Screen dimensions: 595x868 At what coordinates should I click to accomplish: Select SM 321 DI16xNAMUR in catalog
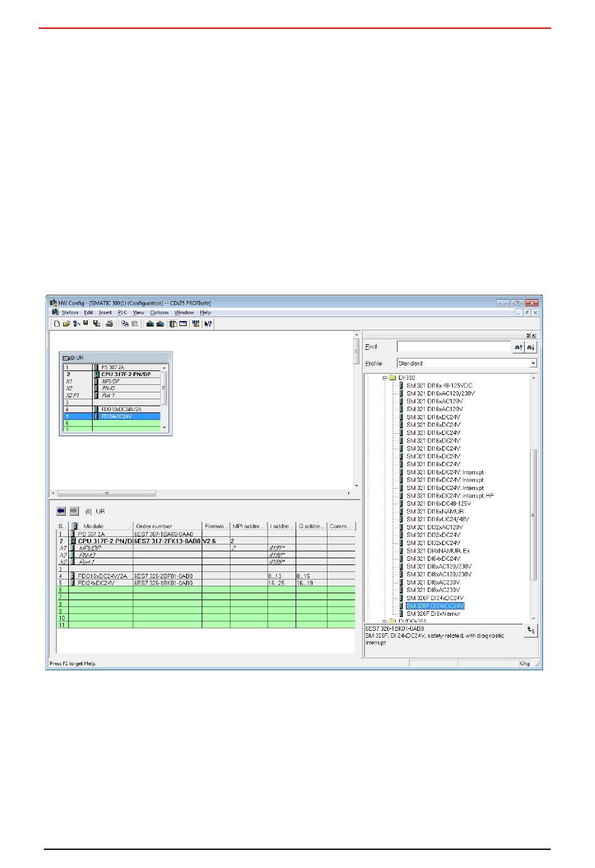click(x=435, y=511)
